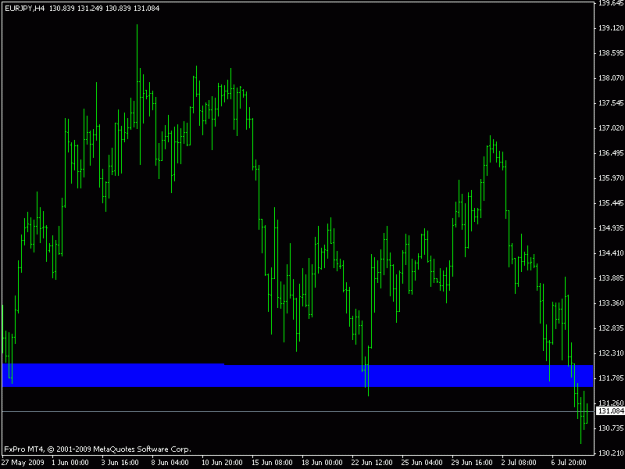Click the 132.310 price axis label
This screenshot has width=625, height=469.
(x=611, y=353)
